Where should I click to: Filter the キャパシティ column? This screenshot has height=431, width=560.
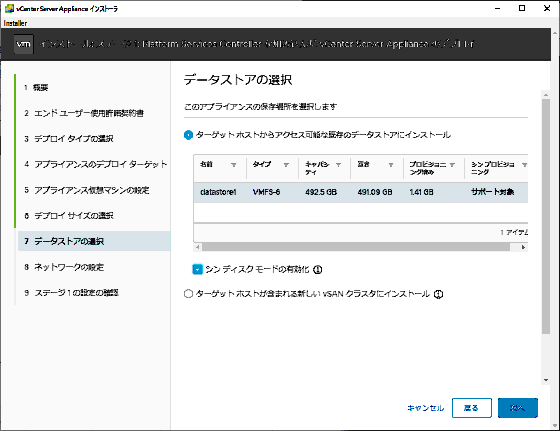(338, 165)
